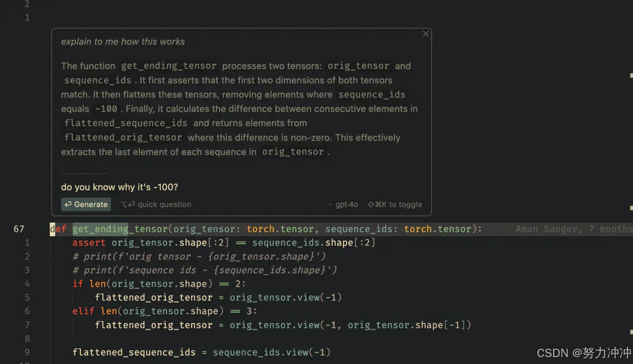This screenshot has width=633, height=364.
Task: Click the elif keyword in the code
Action: pyautogui.click(x=83, y=311)
